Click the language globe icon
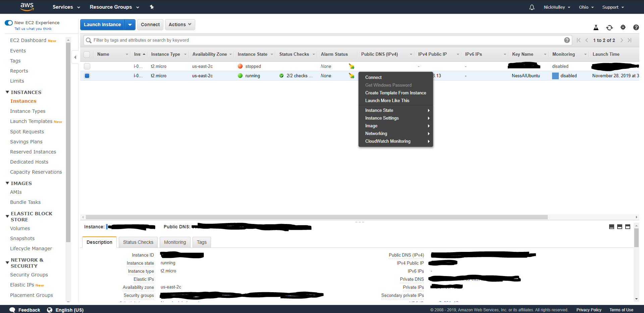Screen dimensions: 644x313 pyautogui.click(x=50, y=310)
